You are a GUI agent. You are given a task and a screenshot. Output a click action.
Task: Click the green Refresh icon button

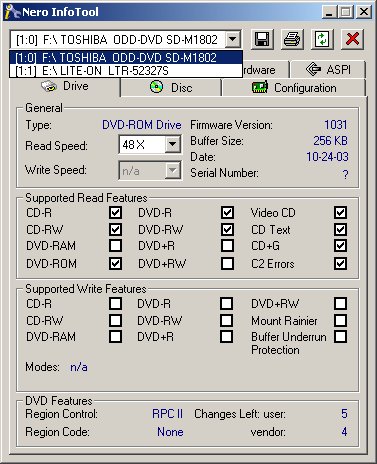(x=322, y=40)
